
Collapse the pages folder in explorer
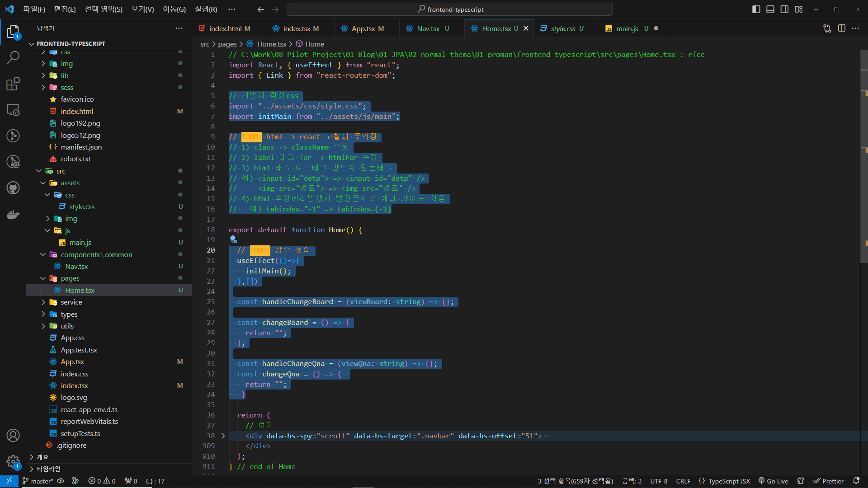click(70, 278)
